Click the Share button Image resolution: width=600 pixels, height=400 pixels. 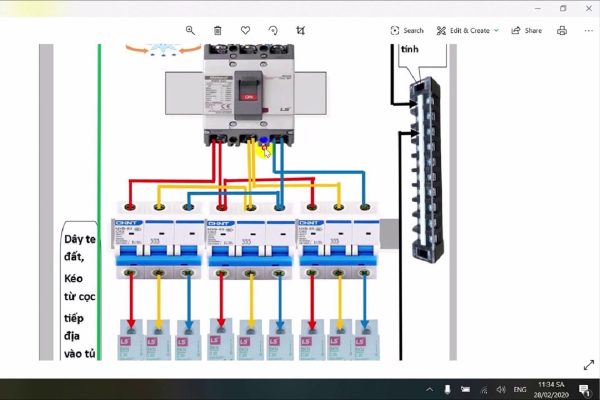(x=527, y=31)
